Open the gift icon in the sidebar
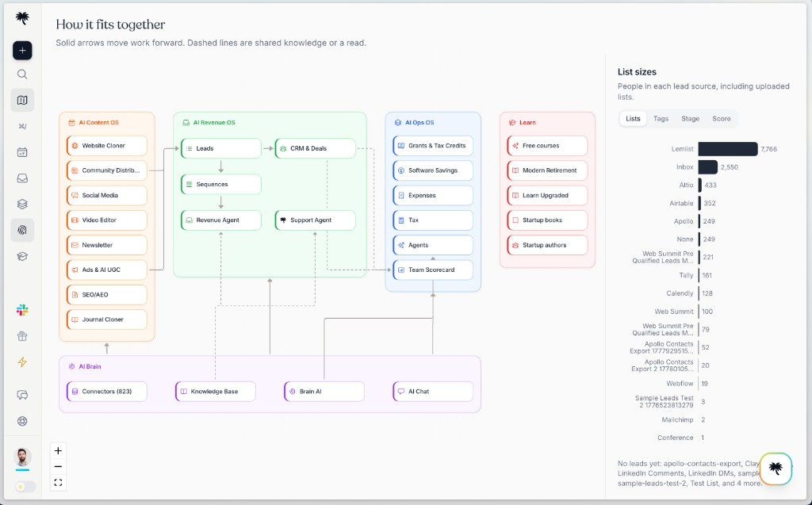 [x=22, y=336]
